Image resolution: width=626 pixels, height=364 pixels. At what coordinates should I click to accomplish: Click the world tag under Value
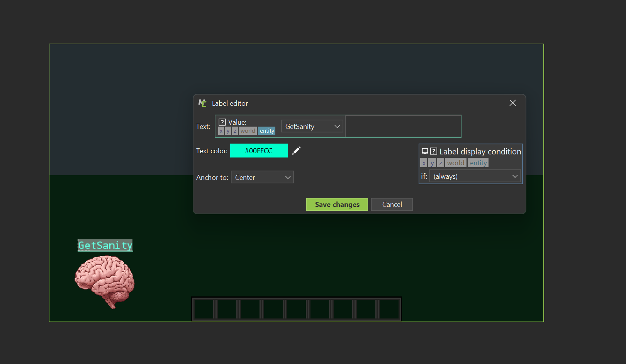248,131
